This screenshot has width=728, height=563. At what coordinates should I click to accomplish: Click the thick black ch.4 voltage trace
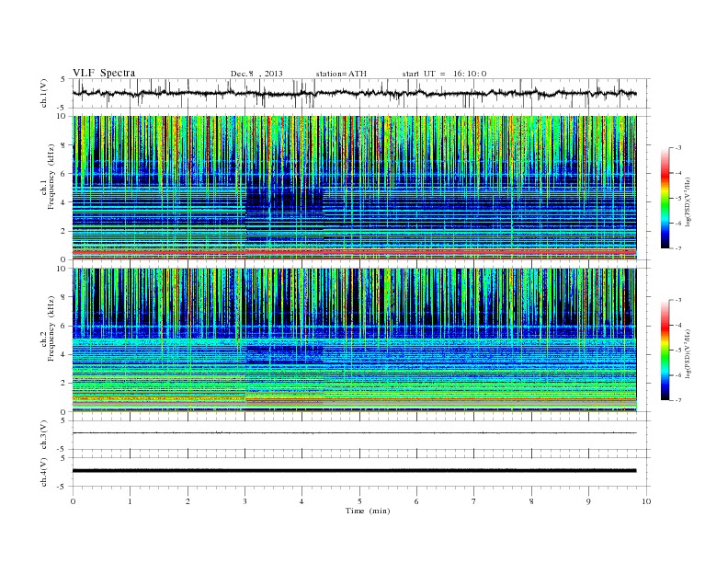pyautogui.click(x=354, y=471)
